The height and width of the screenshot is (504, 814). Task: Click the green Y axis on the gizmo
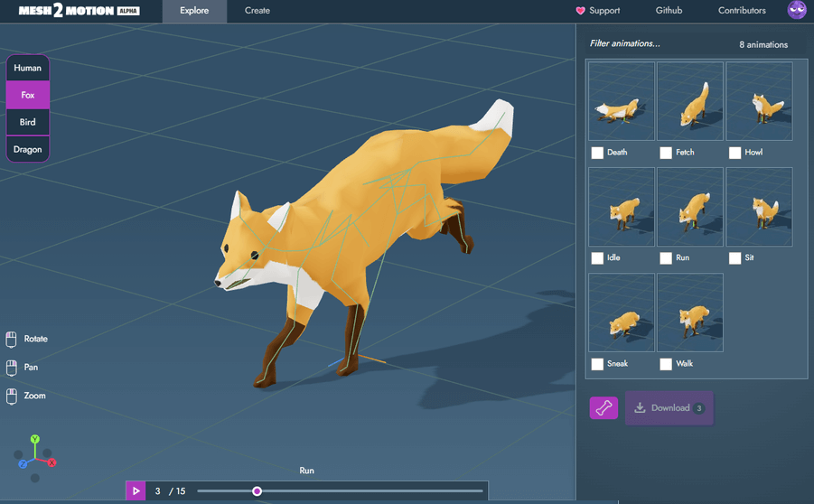[x=34, y=439]
